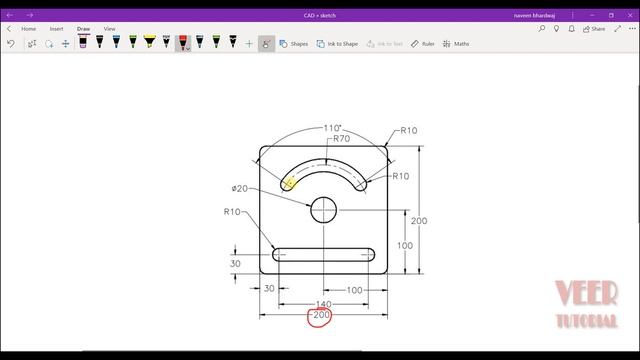Minimize the OneNote window
This screenshot has width=640, height=360.
(592, 15)
